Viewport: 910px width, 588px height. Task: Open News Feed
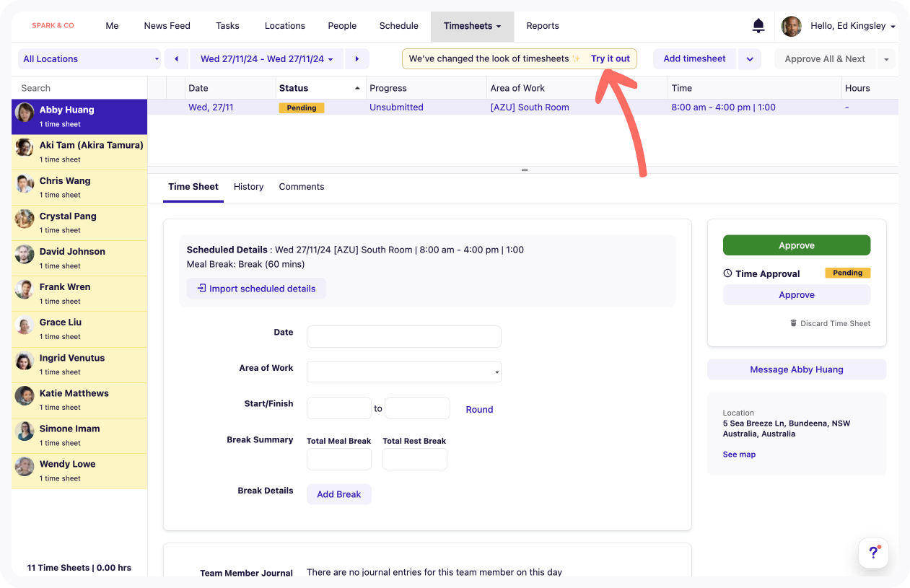point(167,26)
